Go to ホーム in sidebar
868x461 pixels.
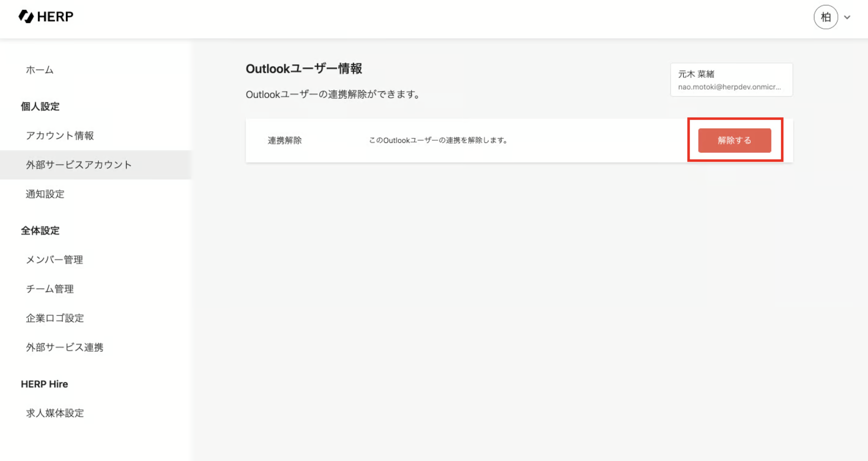click(x=39, y=70)
